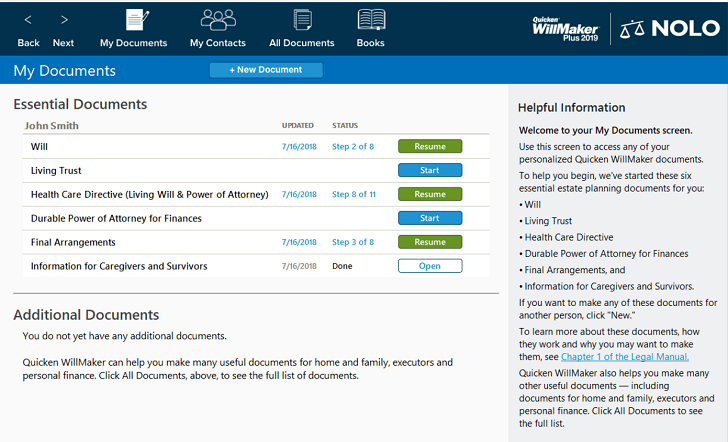Select the Final Arrangements document name
Image resolution: width=728 pixels, height=442 pixels.
(73, 243)
